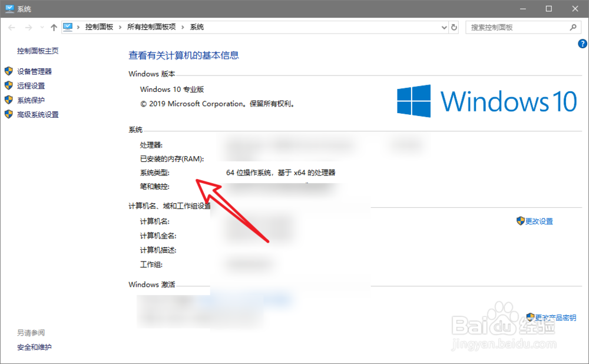The width and height of the screenshot is (589, 364).
Task: Select 系统 in the breadcrumb path
Action: pos(197,27)
